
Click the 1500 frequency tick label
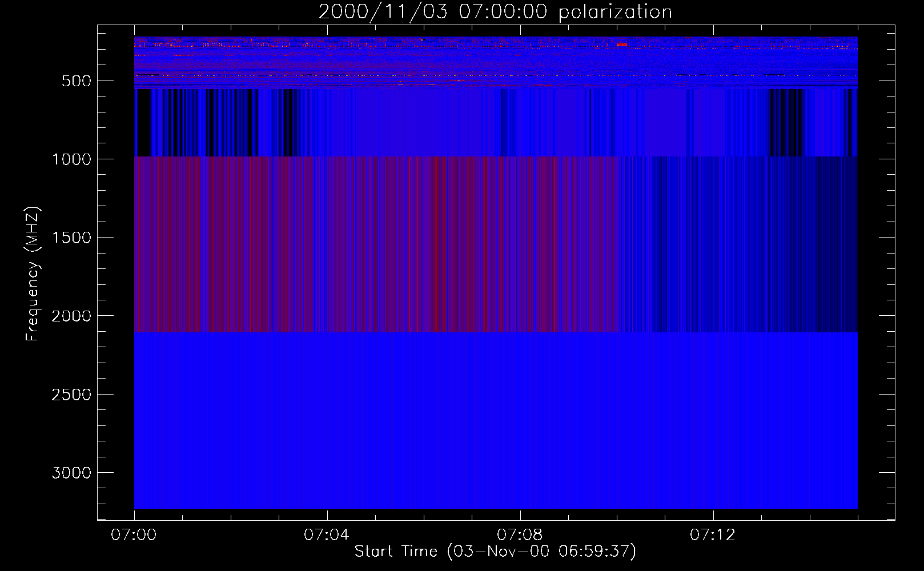point(71,238)
